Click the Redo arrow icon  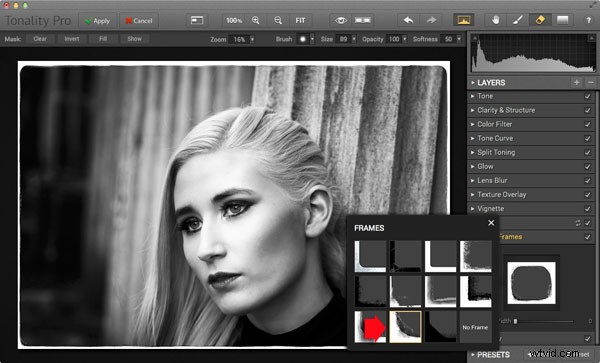point(431,20)
